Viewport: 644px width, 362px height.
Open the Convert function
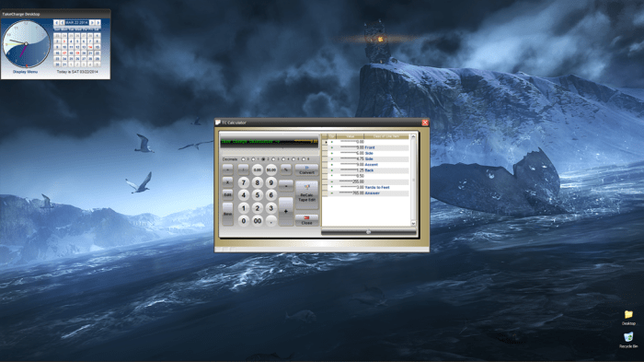click(x=306, y=169)
